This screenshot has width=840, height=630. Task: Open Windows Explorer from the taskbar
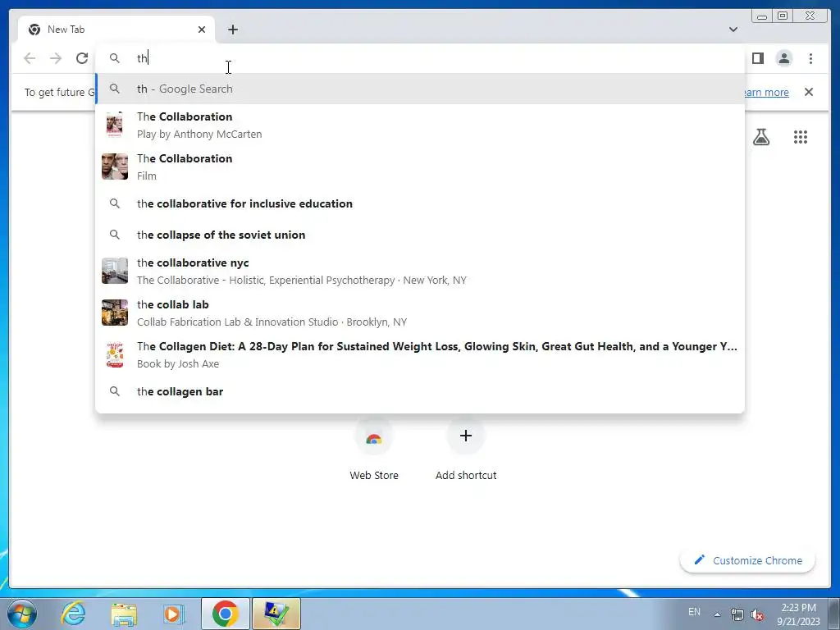(123, 614)
